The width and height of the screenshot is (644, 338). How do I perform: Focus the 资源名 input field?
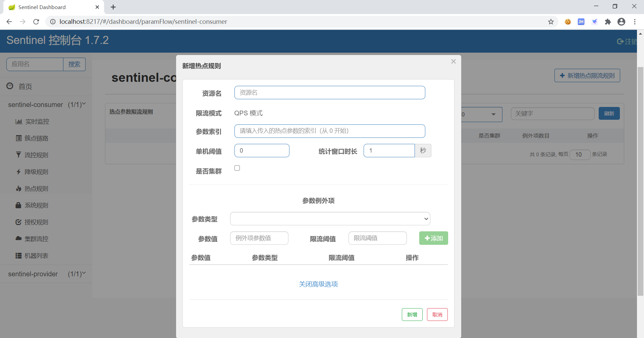[330, 93]
